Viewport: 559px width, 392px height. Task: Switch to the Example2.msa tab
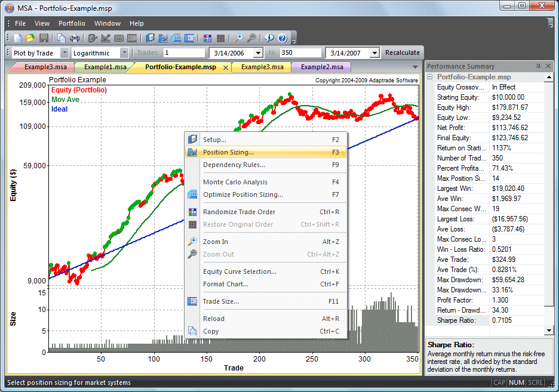point(322,67)
